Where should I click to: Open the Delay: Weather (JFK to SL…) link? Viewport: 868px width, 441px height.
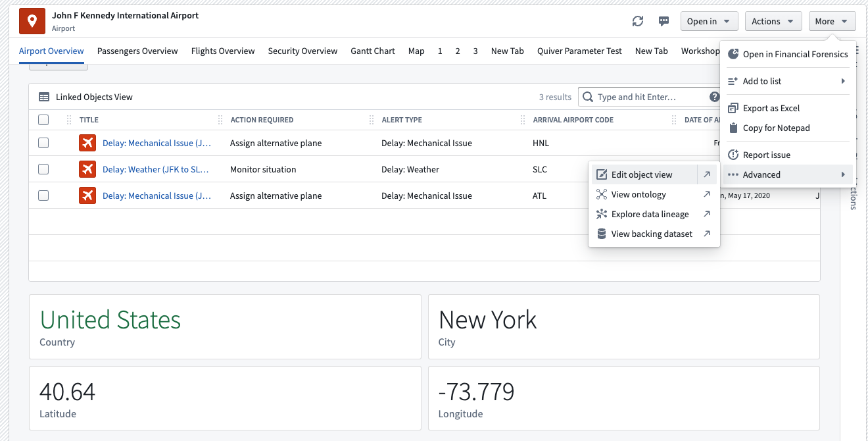pos(156,169)
